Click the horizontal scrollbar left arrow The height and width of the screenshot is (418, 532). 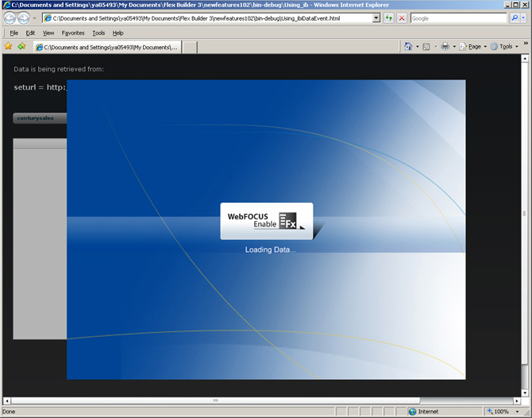tap(7, 401)
